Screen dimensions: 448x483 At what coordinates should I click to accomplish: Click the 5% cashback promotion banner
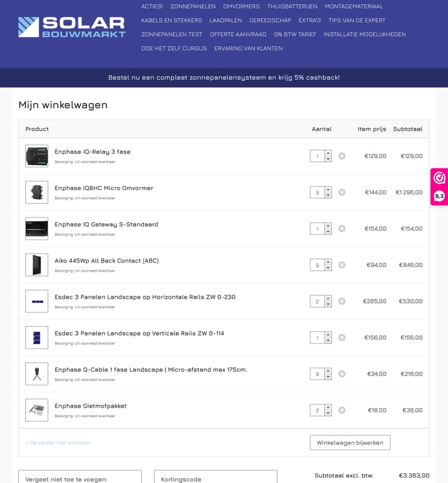click(x=224, y=78)
